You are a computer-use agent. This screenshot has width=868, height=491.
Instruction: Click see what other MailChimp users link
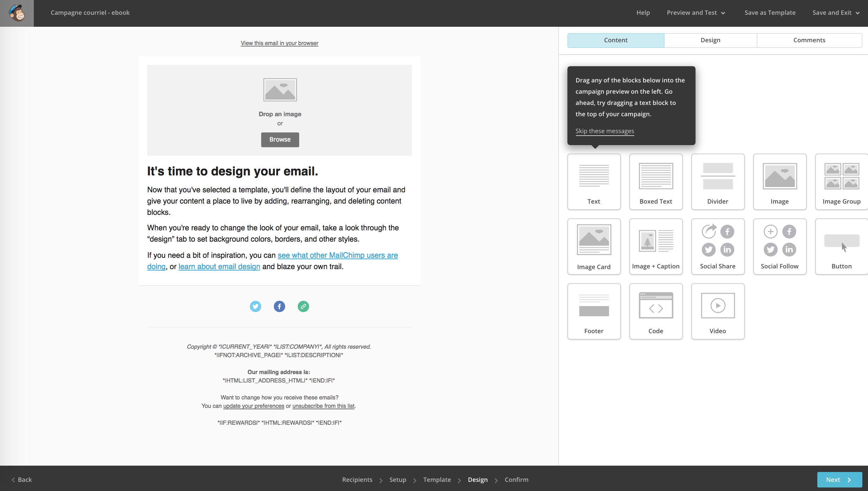point(338,255)
